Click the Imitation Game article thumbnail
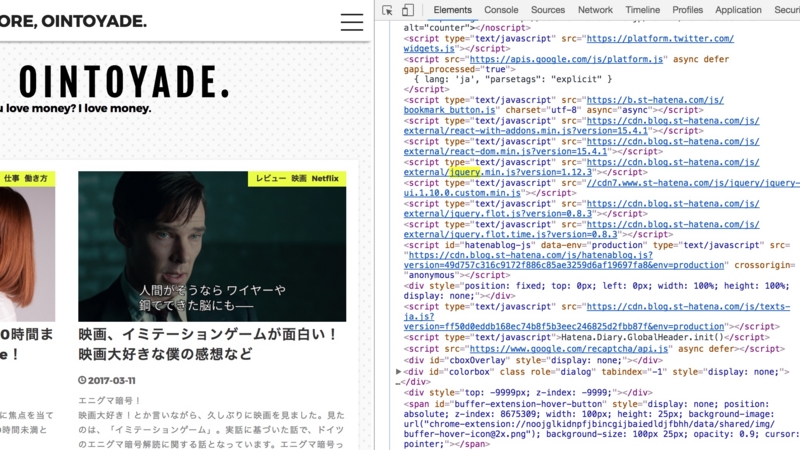This screenshot has width=800, height=450. [x=212, y=246]
